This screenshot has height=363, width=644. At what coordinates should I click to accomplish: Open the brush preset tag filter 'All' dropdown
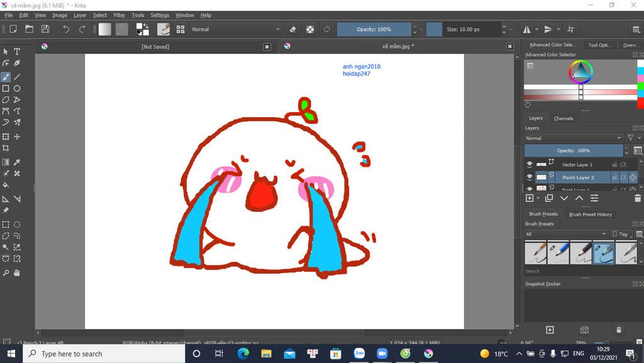(x=566, y=234)
